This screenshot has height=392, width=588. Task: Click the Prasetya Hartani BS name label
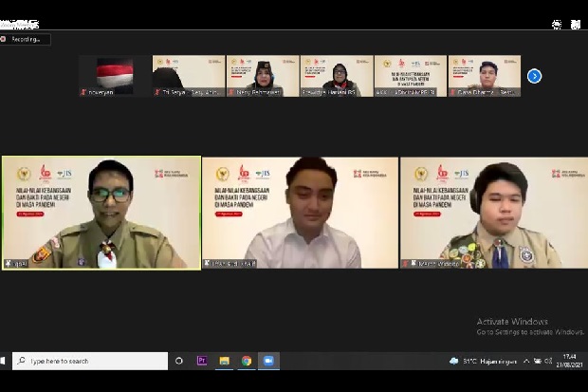(328, 92)
